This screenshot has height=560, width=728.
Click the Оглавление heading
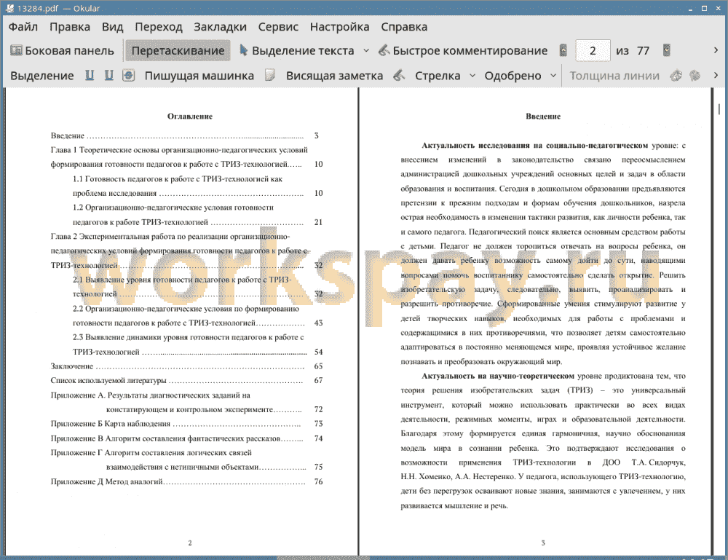click(x=190, y=116)
